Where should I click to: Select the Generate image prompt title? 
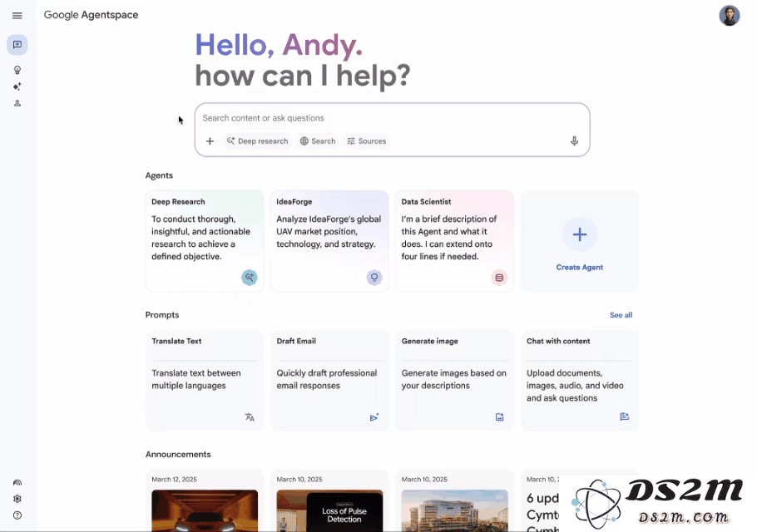[x=430, y=341]
